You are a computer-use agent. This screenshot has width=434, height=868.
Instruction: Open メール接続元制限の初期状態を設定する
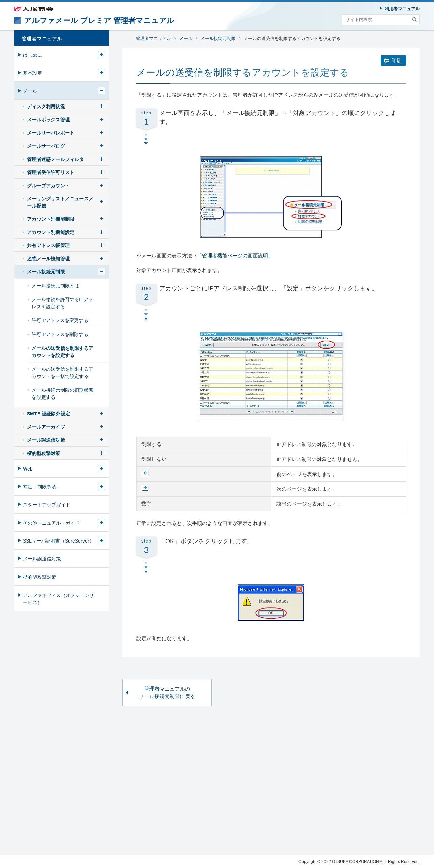(x=63, y=394)
